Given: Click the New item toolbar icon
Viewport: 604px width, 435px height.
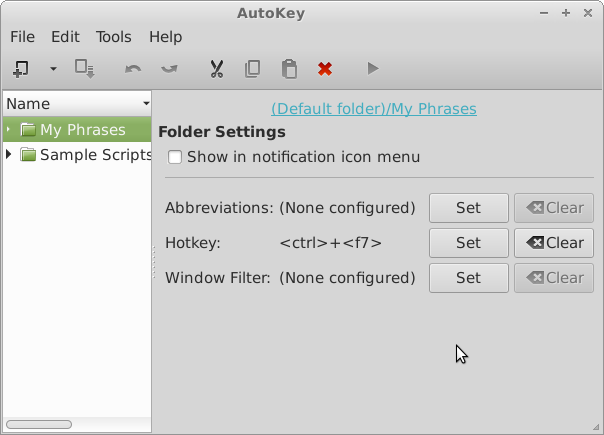Looking at the screenshot, I should (x=21, y=69).
